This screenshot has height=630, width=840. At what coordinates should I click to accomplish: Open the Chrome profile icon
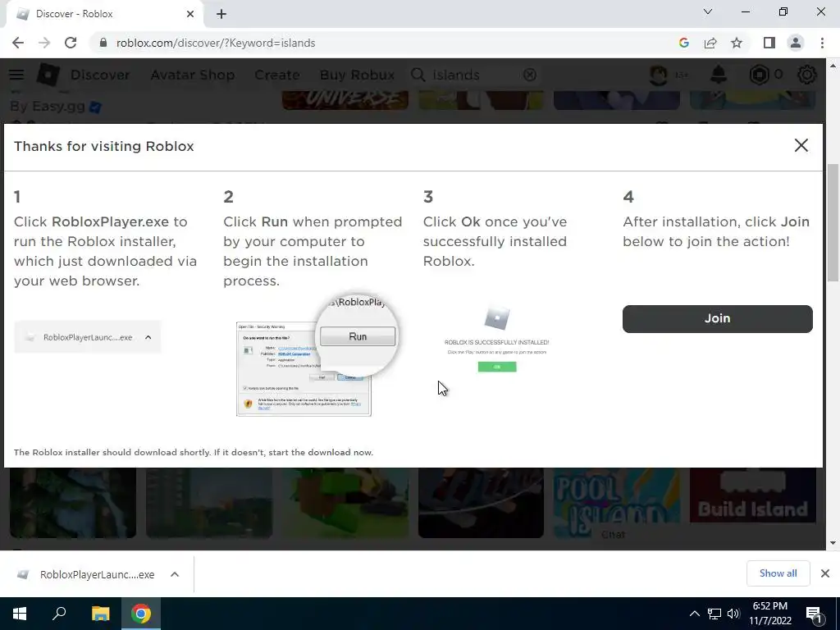click(796, 43)
